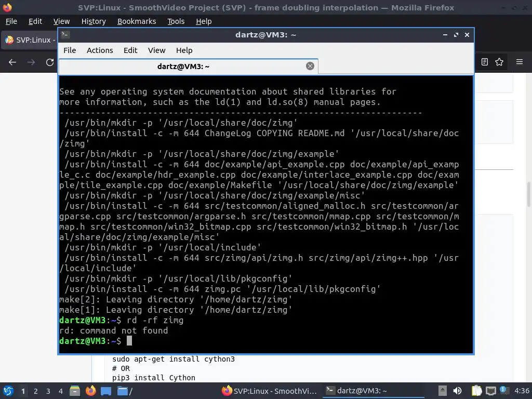The width and height of the screenshot is (532, 399).
Task: Open the terminal View menu
Action: pos(156,50)
